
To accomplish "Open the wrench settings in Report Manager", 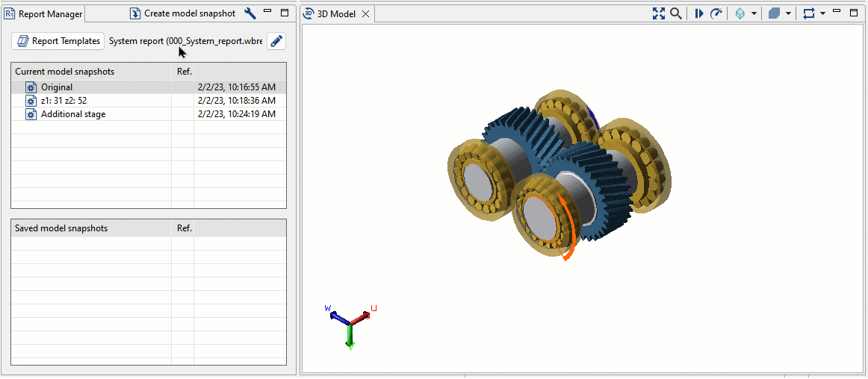I will (x=250, y=13).
